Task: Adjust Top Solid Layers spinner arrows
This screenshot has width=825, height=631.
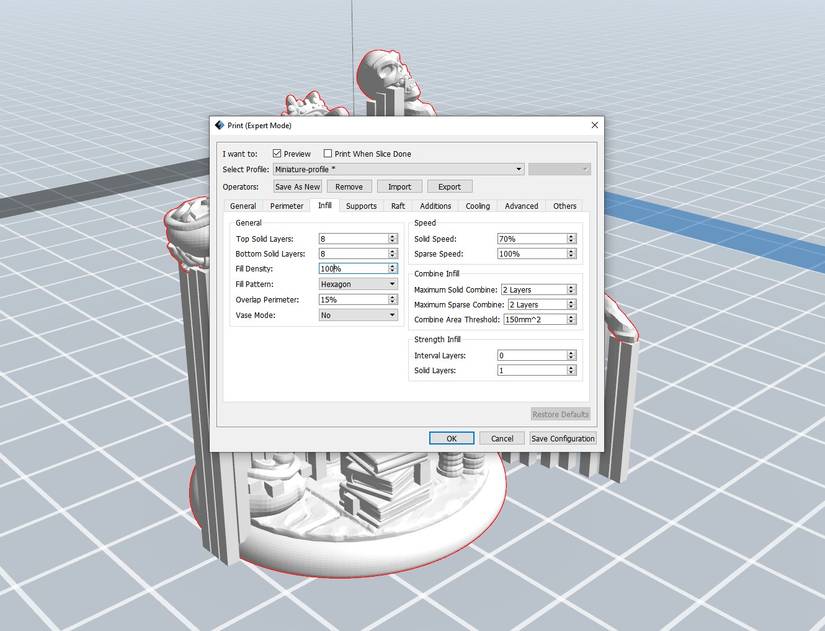Action: tap(393, 239)
